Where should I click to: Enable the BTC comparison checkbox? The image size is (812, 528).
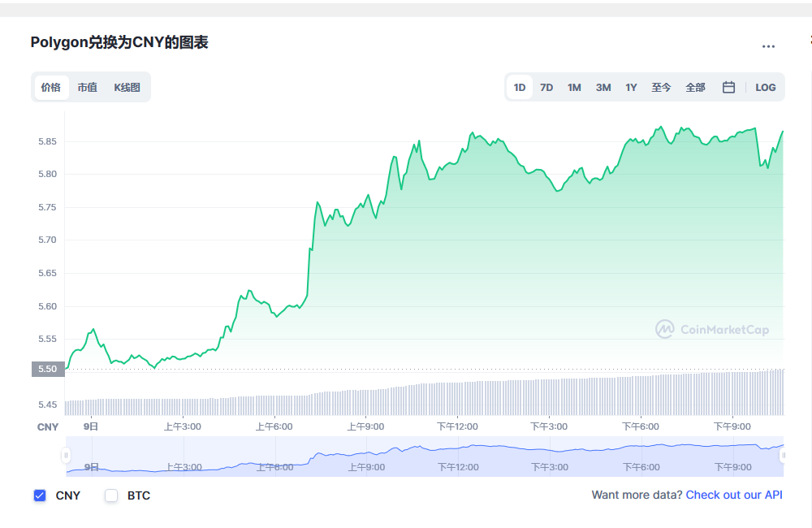coord(111,496)
